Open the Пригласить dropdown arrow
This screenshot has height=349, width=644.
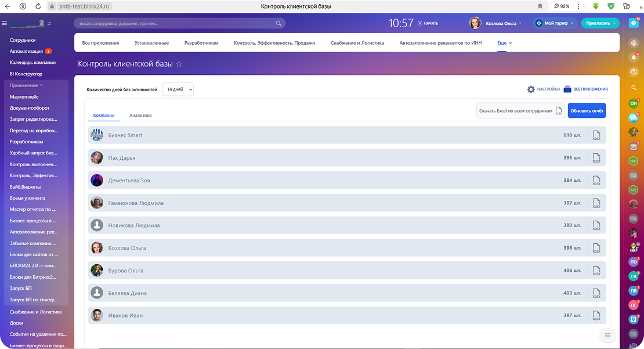point(614,23)
